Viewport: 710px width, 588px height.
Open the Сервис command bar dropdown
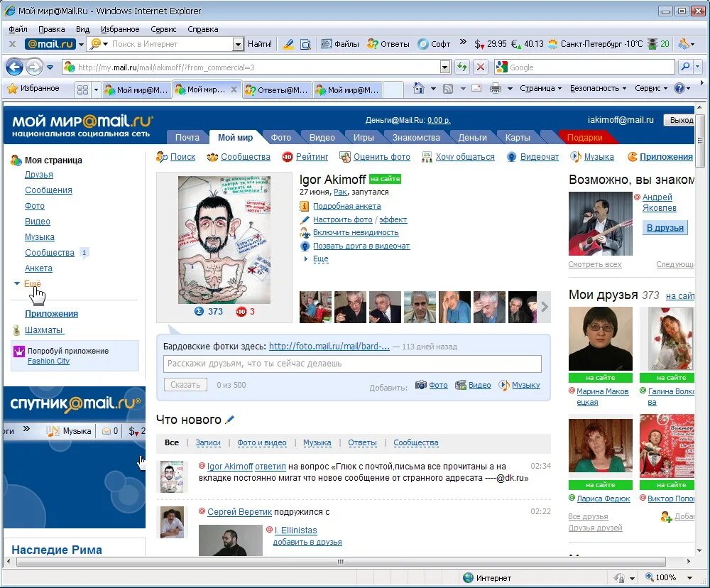pos(651,88)
